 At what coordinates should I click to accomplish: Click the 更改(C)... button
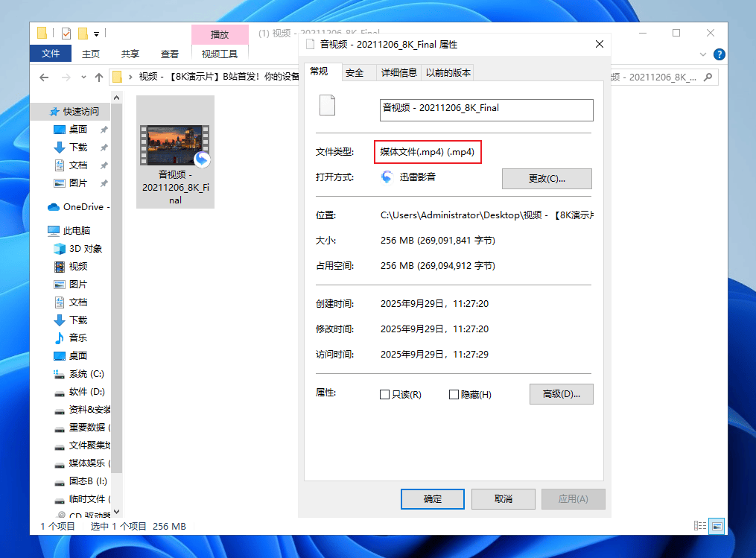[x=547, y=179]
